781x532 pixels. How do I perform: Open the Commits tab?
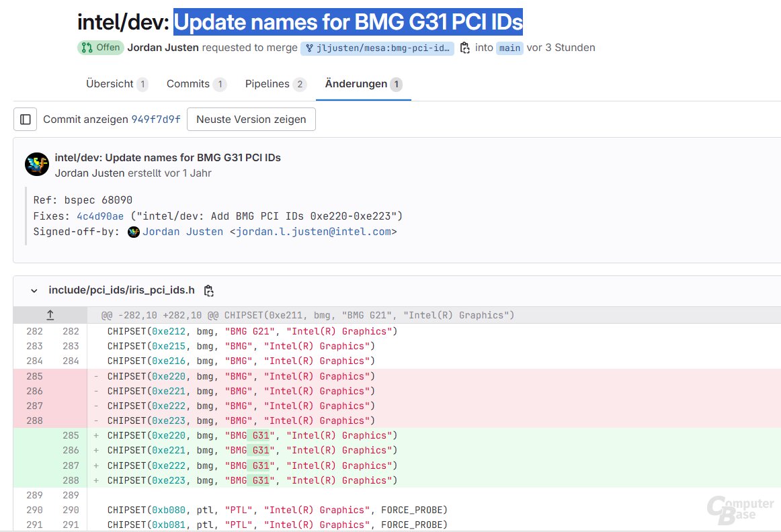pyautogui.click(x=196, y=84)
